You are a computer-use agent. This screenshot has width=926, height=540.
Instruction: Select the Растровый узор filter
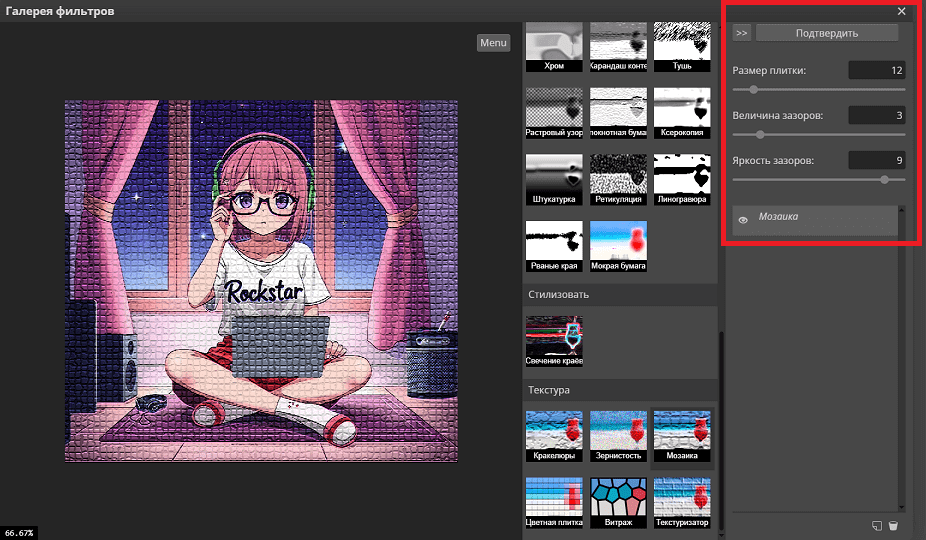click(x=554, y=113)
